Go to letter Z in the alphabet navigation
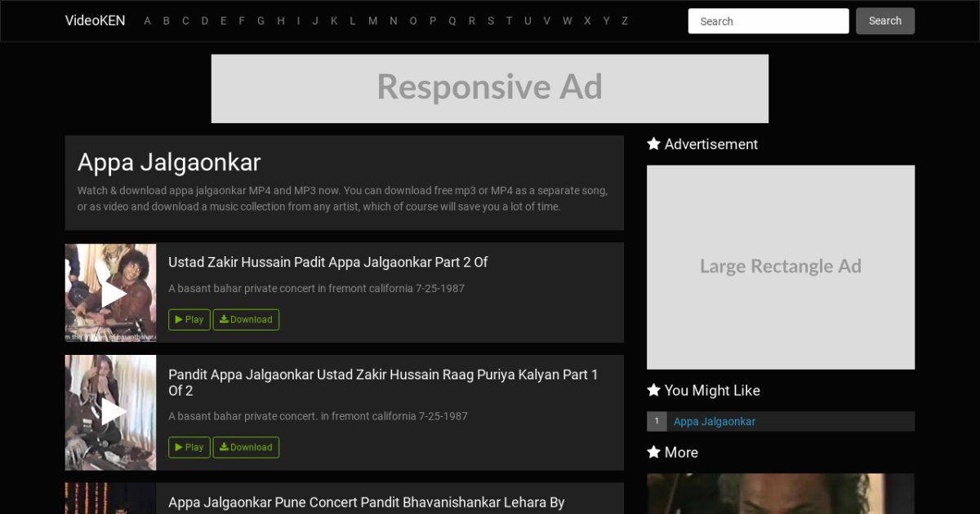 point(625,21)
